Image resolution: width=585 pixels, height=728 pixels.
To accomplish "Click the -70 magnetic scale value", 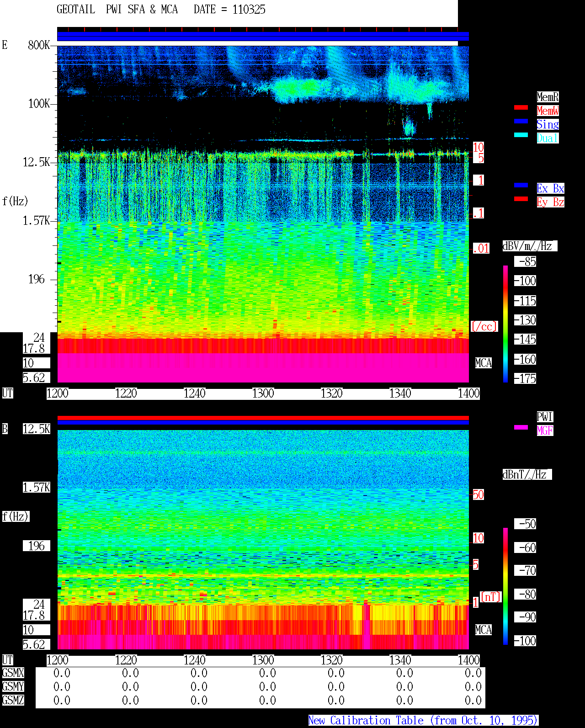I will [x=525, y=570].
